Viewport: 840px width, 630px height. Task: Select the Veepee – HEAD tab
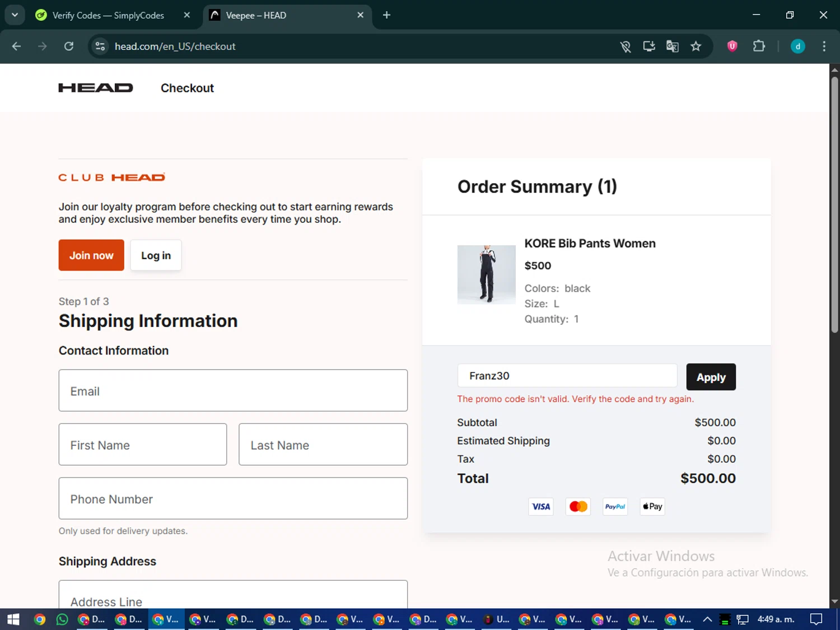[x=286, y=15]
